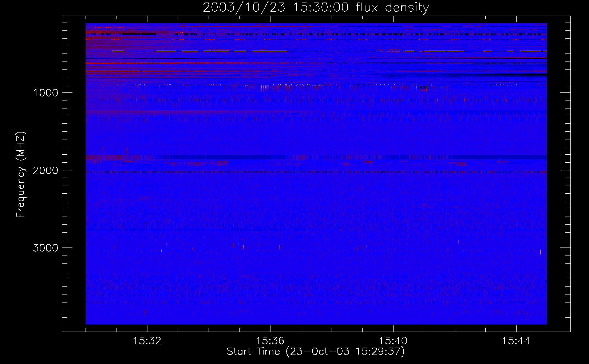Image resolution: width=589 pixels, height=364 pixels.
Task: Click the plot title '2003/10/23 15:30:00 flux density'
Action: coord(316,8)
